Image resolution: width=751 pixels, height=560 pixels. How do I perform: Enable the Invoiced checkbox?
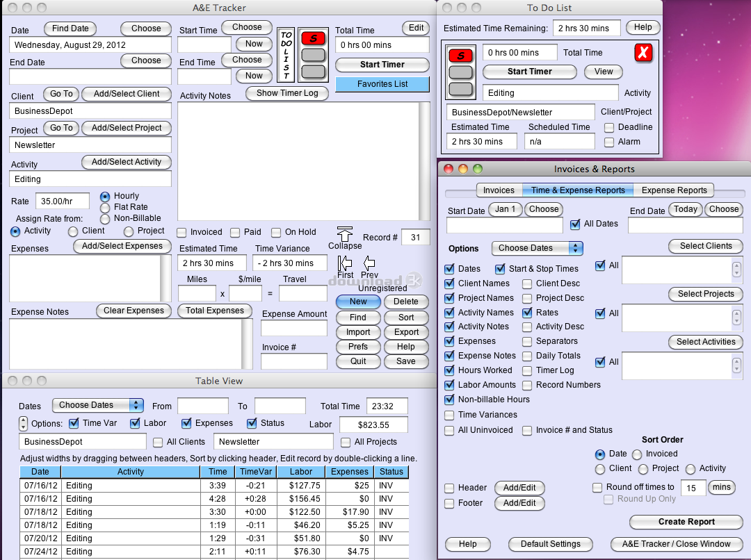click(x=182, y=232)
